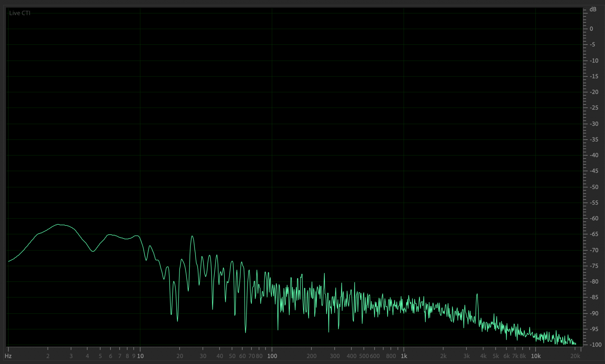Choose the 70 Hz frequency label
The image size is (605, 364).
[252, 356]
